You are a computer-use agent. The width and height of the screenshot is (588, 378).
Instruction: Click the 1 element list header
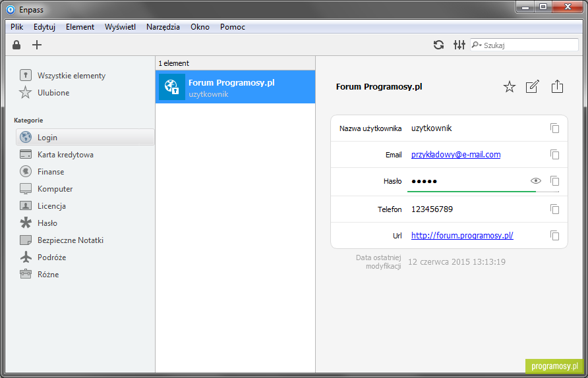coord(235,63)
